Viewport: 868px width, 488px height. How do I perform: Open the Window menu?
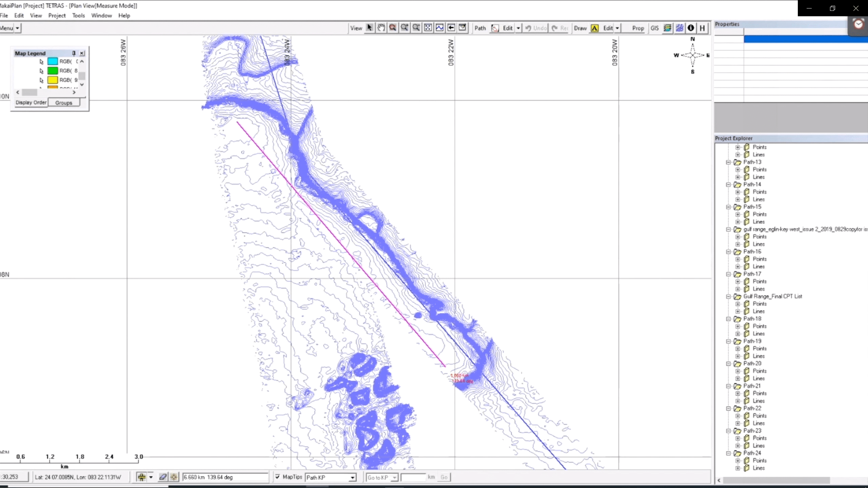(101, 16)
